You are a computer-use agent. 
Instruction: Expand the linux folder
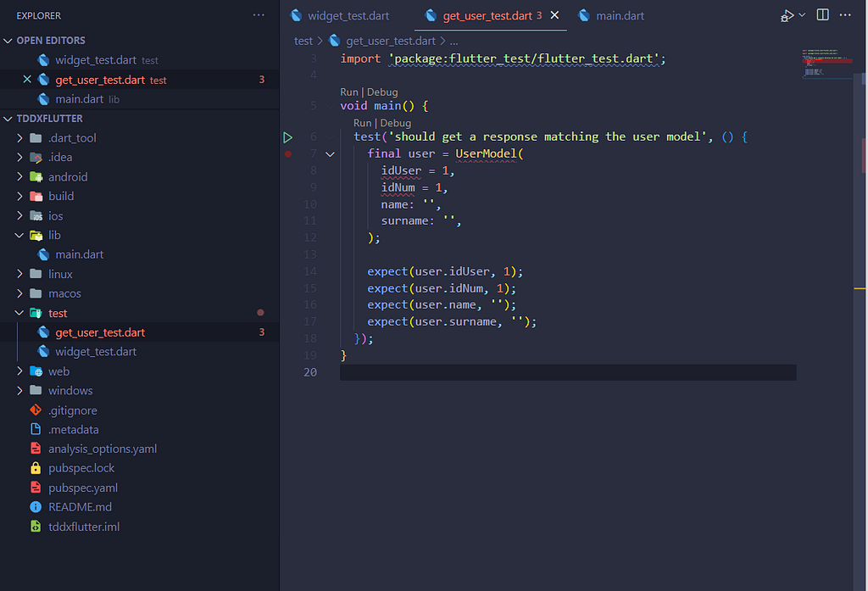20,274
